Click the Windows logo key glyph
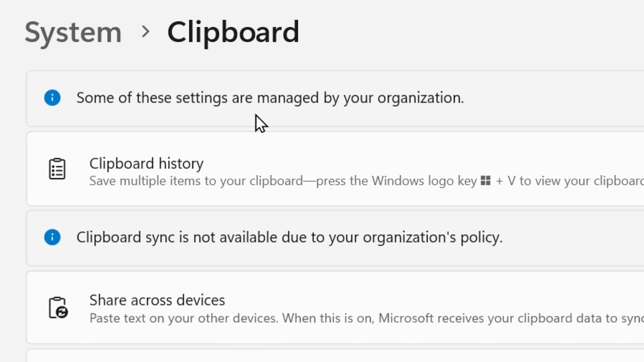644x362 pixels. 486,180
